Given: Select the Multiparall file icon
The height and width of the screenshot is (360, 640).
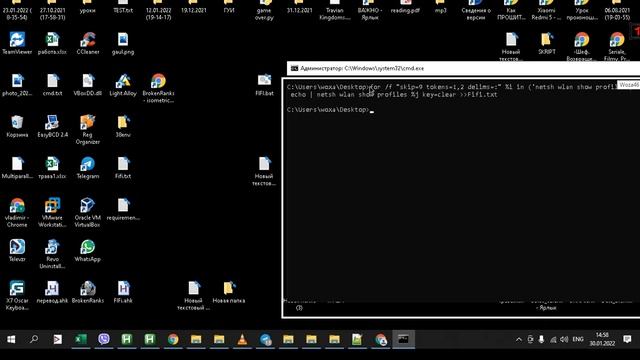Looking at the screenshot, I should coord(17,168).
